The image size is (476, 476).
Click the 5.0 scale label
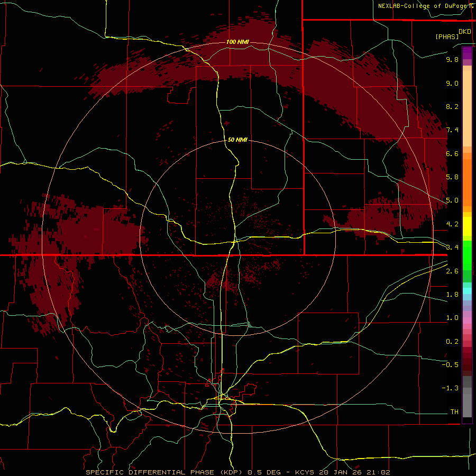click(x=452, y=200)
